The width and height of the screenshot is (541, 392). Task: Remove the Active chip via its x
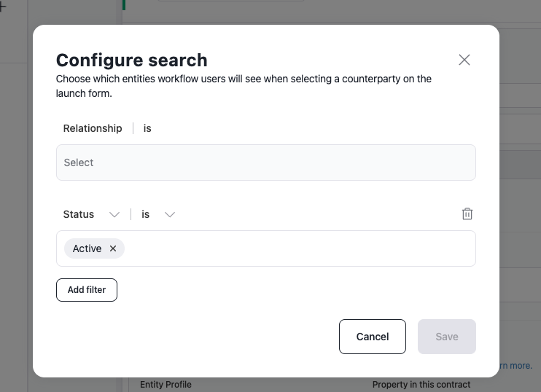113,248
